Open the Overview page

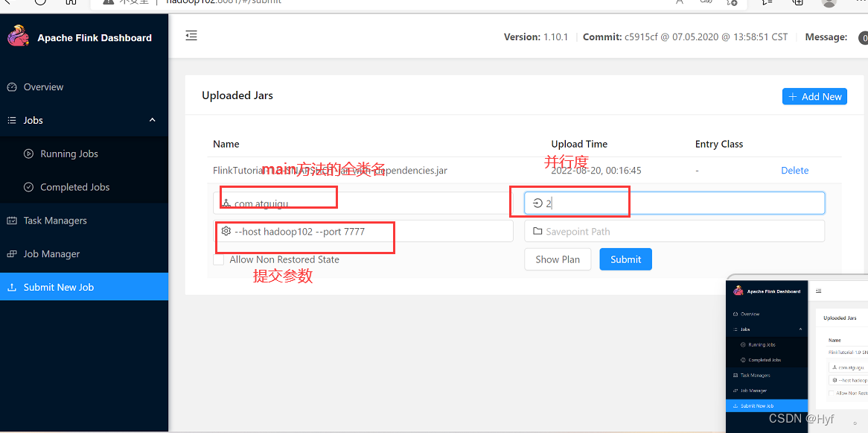click(84, 87)
